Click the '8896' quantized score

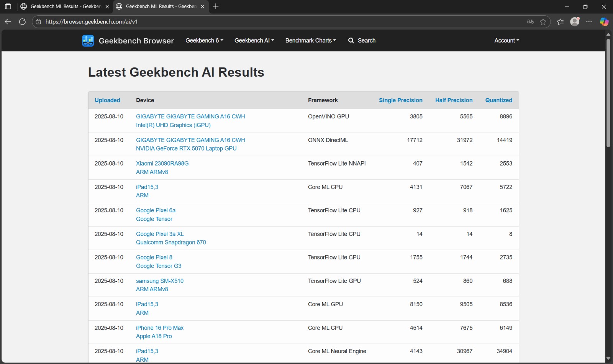[506, 116]
